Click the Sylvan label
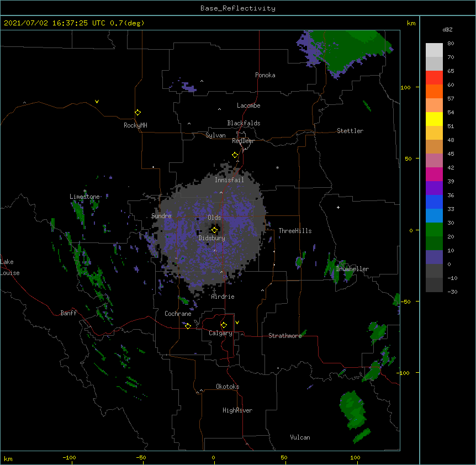The image size is (476, 465). click(215, 135)
